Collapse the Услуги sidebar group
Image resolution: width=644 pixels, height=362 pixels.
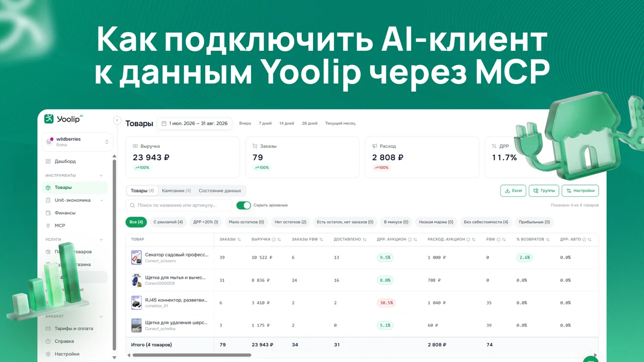(101, 240)
